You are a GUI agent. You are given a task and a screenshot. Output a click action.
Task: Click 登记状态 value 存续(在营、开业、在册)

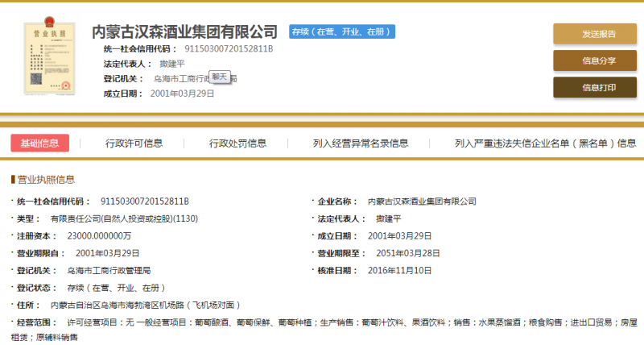pyautogui.click(x=116, y=288)
